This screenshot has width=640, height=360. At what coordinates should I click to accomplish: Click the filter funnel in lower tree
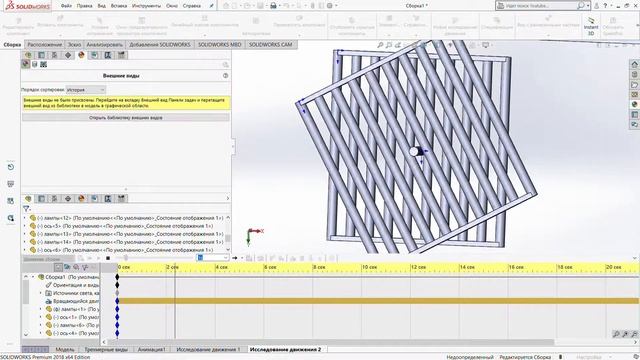[26, 209]
